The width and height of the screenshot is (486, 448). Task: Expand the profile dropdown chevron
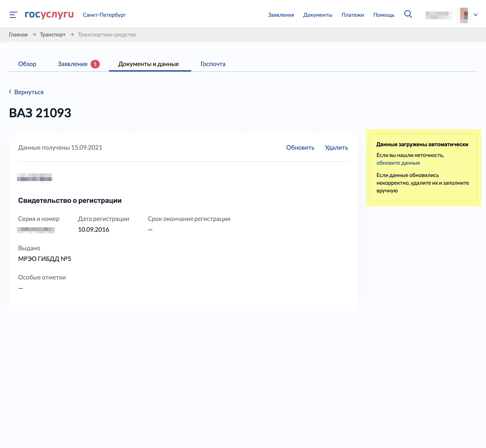(475, 15)
